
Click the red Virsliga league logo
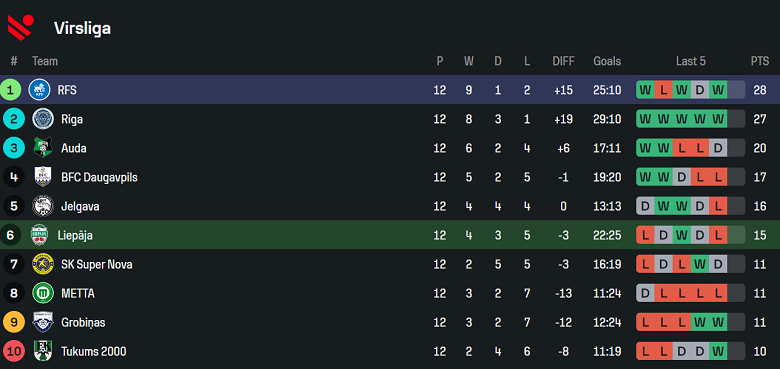tap(20, 27)
